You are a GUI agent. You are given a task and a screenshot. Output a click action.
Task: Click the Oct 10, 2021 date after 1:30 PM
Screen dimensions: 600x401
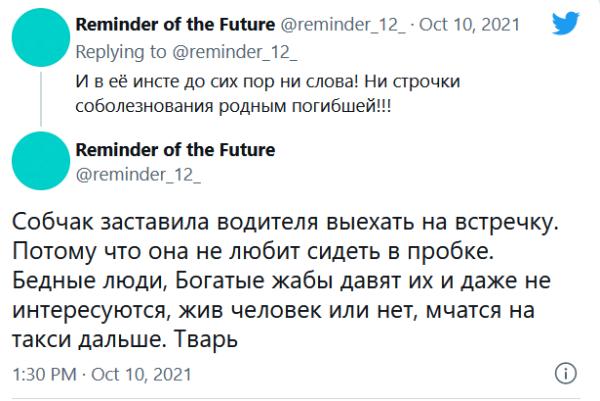click(x=141, y=374)
